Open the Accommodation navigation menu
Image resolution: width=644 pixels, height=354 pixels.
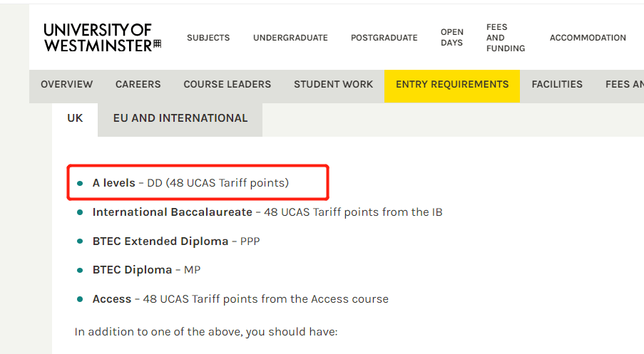[x=588, y=38]
